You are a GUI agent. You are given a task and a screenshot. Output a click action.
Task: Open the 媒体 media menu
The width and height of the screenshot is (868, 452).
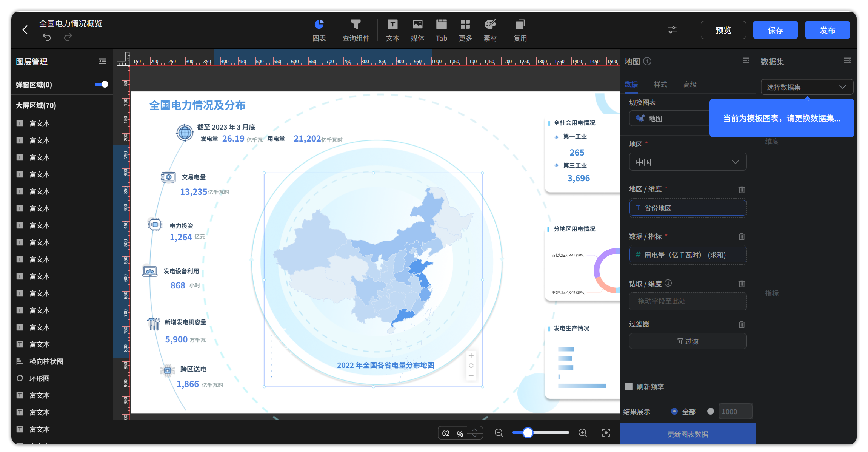click(417, 30)
